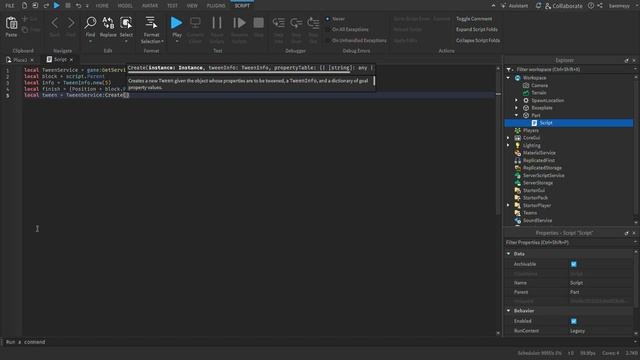The height and width of the screenshot is (360, 640).
Task: Expand the CoreGui node
Action: 508,138
